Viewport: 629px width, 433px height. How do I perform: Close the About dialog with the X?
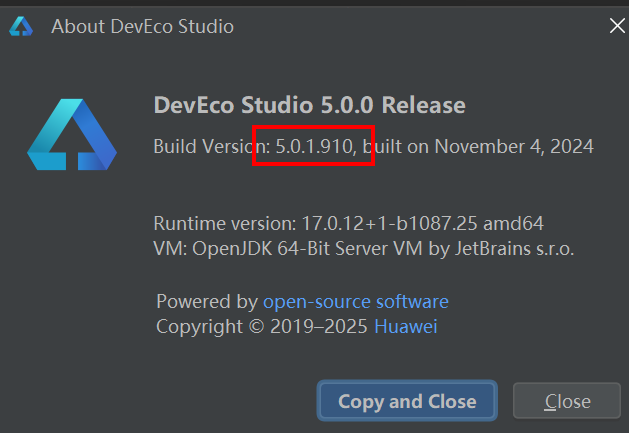(617, 26)
